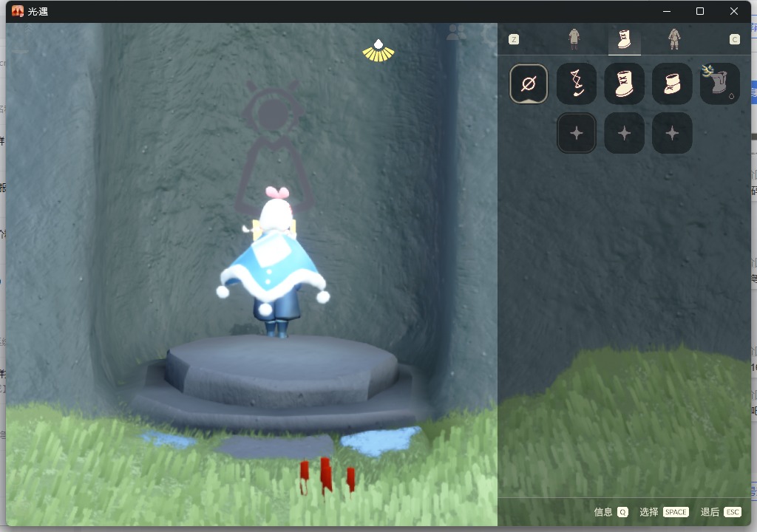Click the character in blue cape
The width and height of the screenshot is (757, 532).
point(274,263)
